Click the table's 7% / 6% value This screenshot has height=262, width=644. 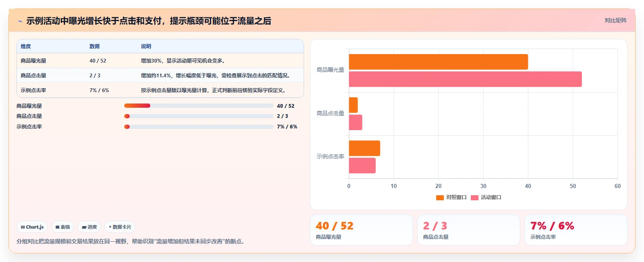coord(99,90)
